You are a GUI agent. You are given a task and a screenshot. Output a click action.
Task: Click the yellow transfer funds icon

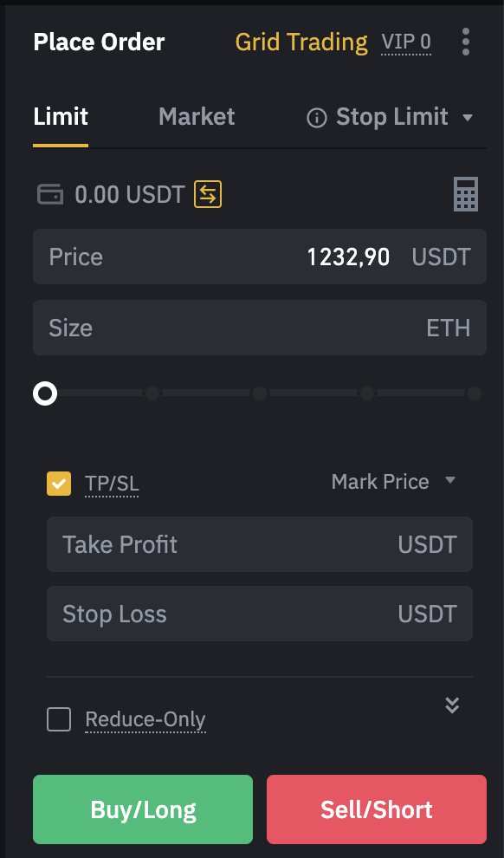tap(208, 194)
